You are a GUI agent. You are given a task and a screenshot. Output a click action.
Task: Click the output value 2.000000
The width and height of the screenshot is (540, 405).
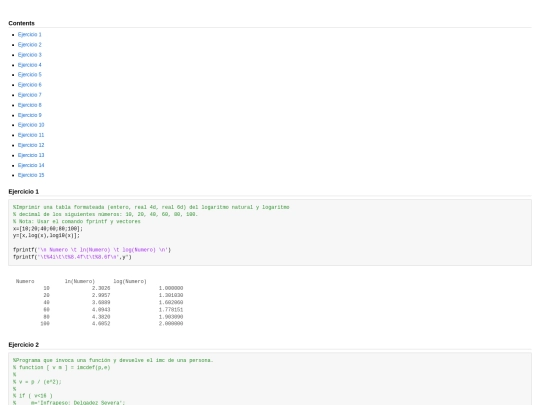pyautogui.click(x=171, y=324)
